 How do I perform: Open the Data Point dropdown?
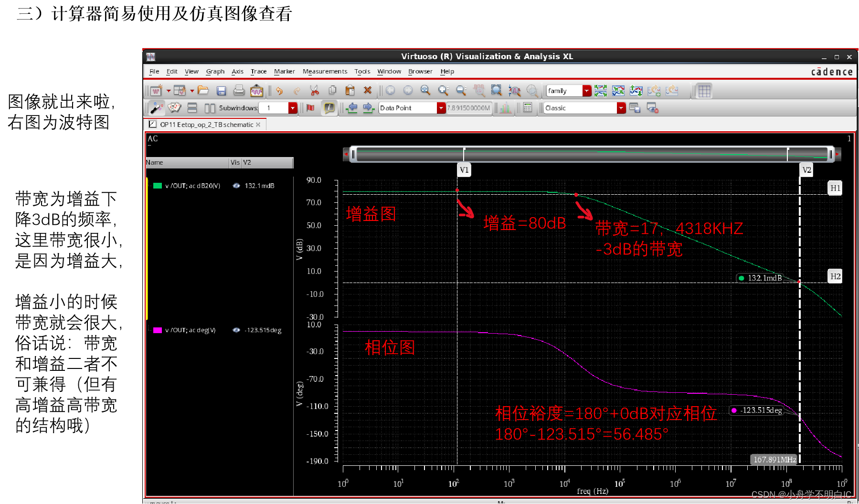tap(441, 108)
